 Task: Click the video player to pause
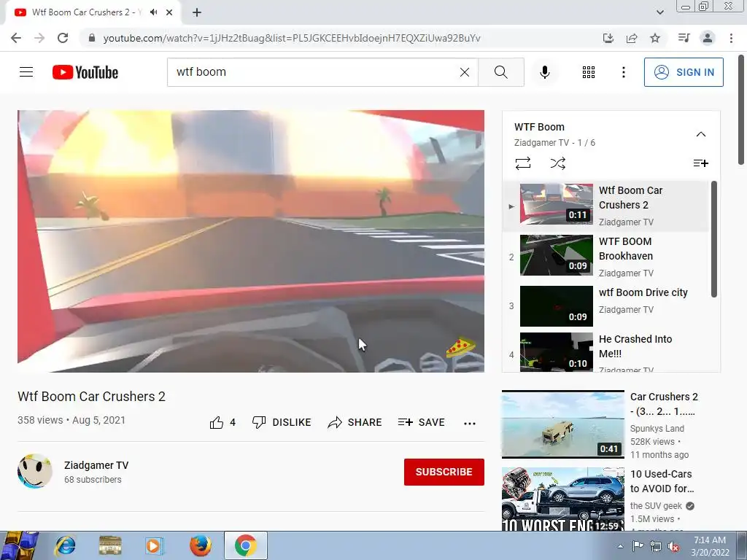click(251, 241)
